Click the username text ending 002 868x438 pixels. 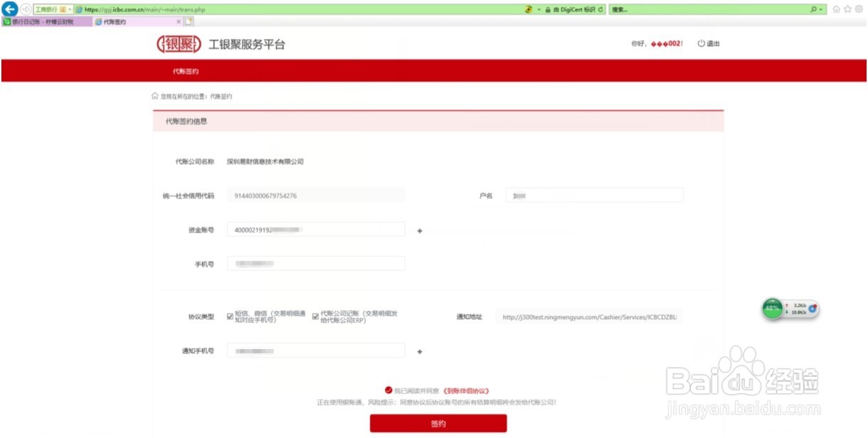coord(667,44)
